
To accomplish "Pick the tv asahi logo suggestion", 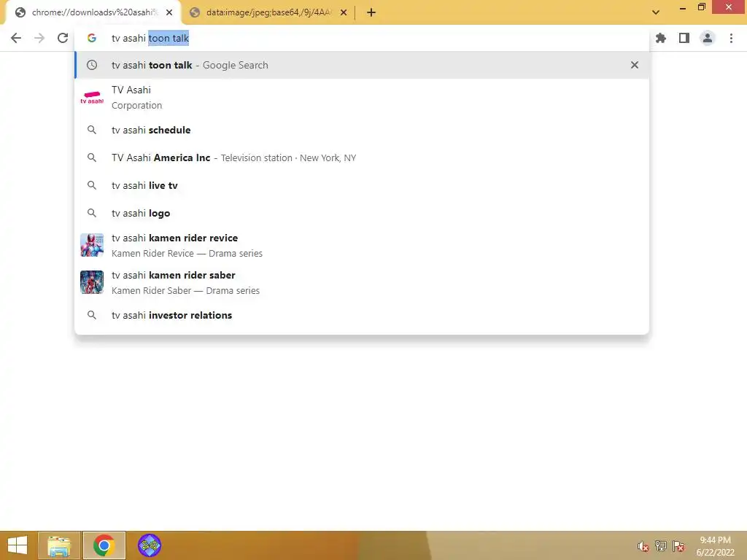I will pyautogui.click(x=362, y=213).
